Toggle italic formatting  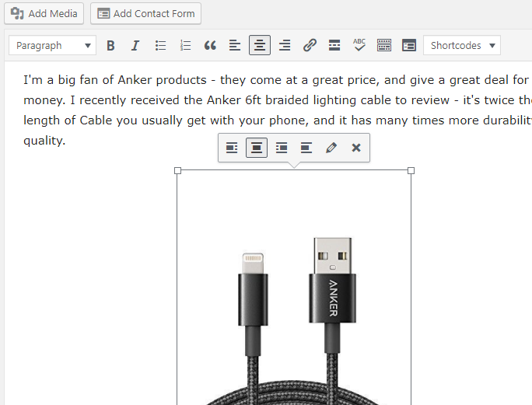pyautogui.click(x=135, y=45)
